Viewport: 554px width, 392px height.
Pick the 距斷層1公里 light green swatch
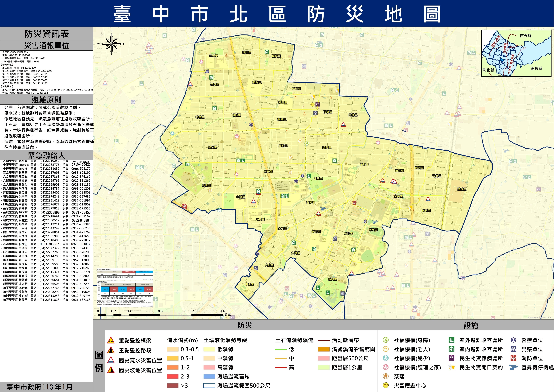tap(324, 367)
